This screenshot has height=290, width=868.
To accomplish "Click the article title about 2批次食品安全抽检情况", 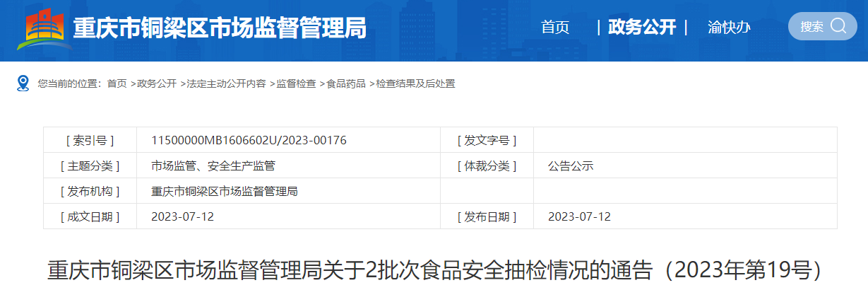I will coord(436,269).
